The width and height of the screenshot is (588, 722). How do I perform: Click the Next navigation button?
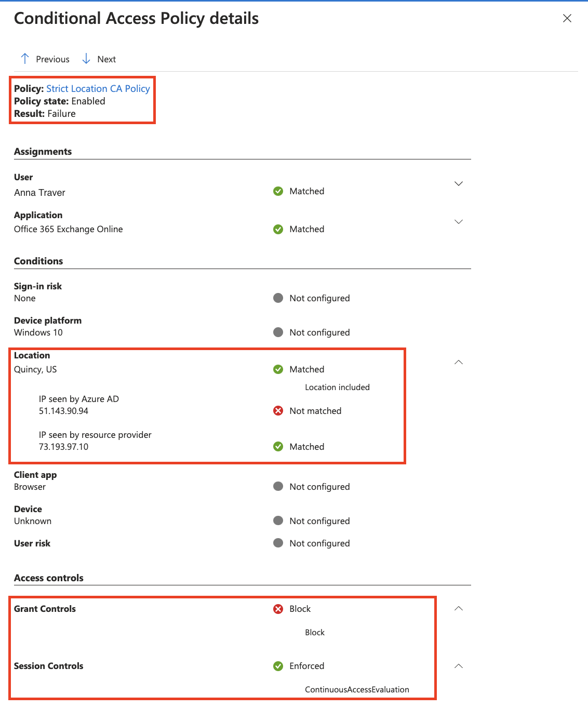106,59
